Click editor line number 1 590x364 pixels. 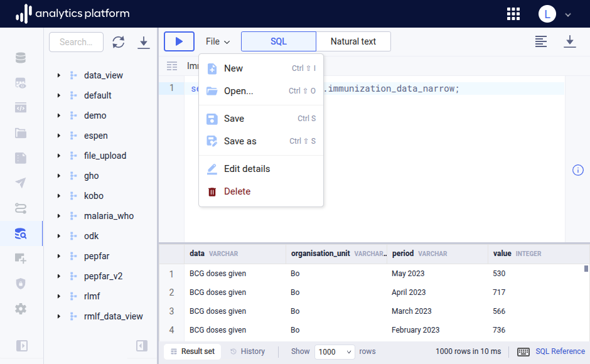[171, 88]
